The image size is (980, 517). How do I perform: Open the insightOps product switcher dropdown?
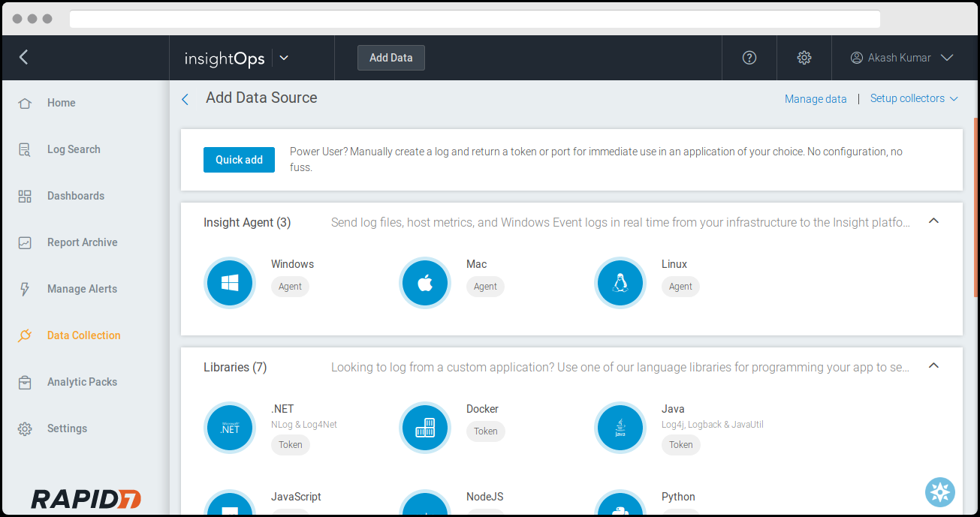284,58
